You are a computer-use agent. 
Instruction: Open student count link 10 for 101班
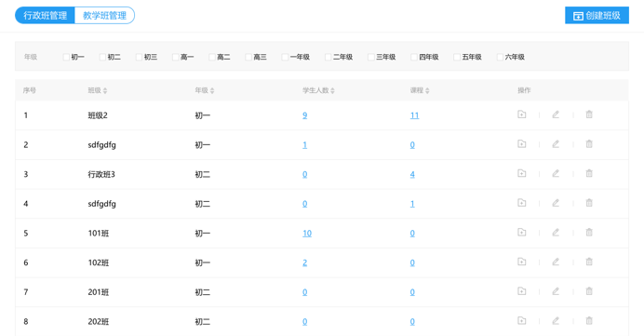click(307, 234)
